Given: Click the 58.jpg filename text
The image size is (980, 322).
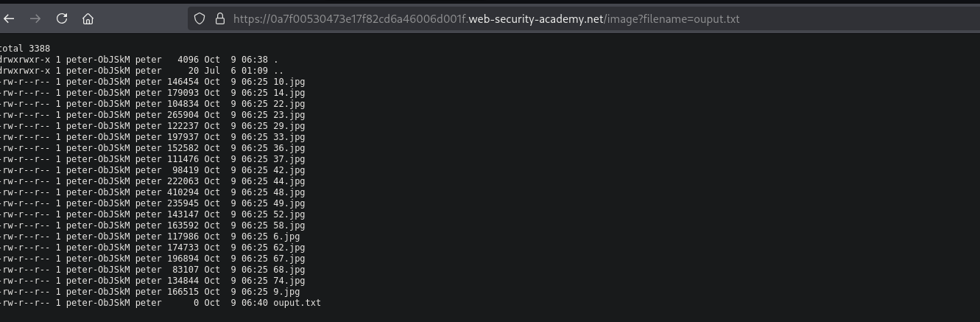Looking at the screenshot, I should pyautogui.click(x=289, y=225).
